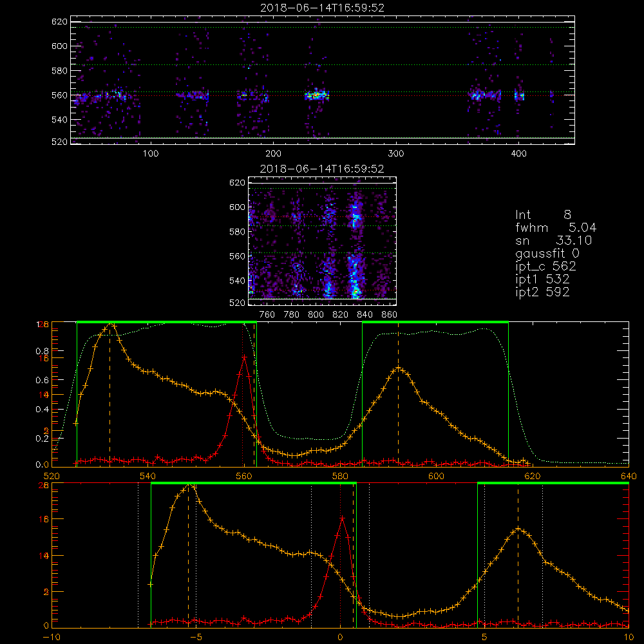This screenshot has height=644, width=644.
Task: Click the 0.6 y-axis label of profile plot
Action: (42, 381)
